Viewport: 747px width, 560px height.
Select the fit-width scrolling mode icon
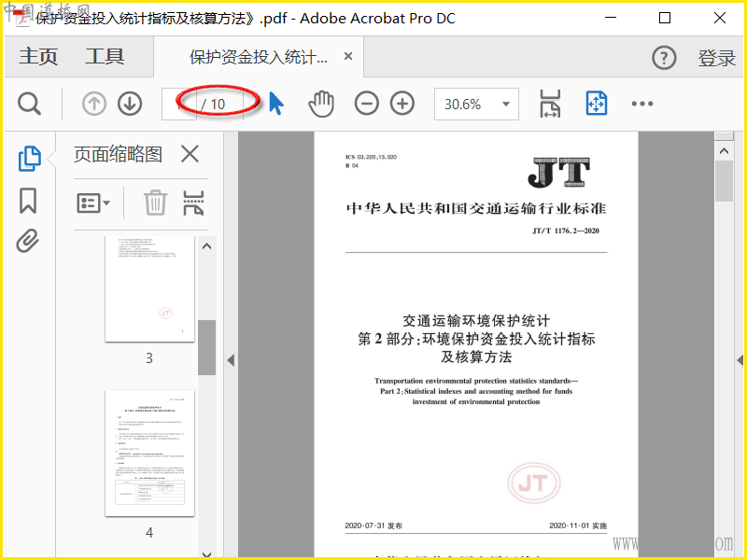pyautogui.click(x=550, y=104)
